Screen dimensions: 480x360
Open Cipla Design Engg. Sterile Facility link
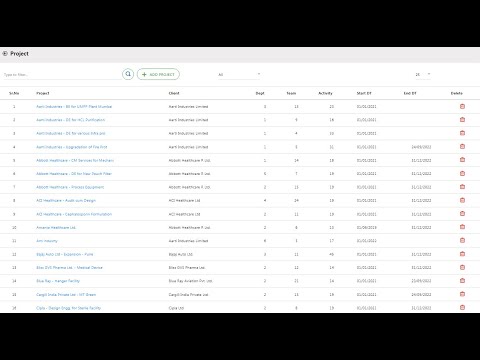pyautogui.click(x=68, y=308)
